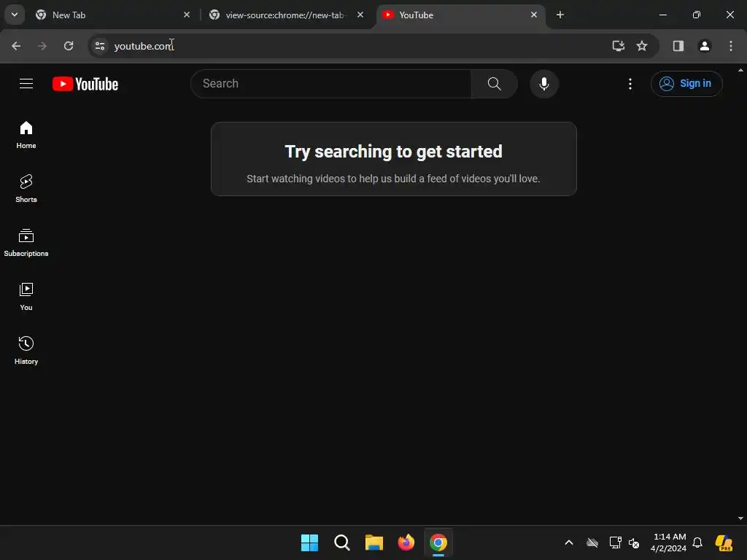Screen dimensions: 747x560
Task: Click the magnifier search button
Action: 494,84
